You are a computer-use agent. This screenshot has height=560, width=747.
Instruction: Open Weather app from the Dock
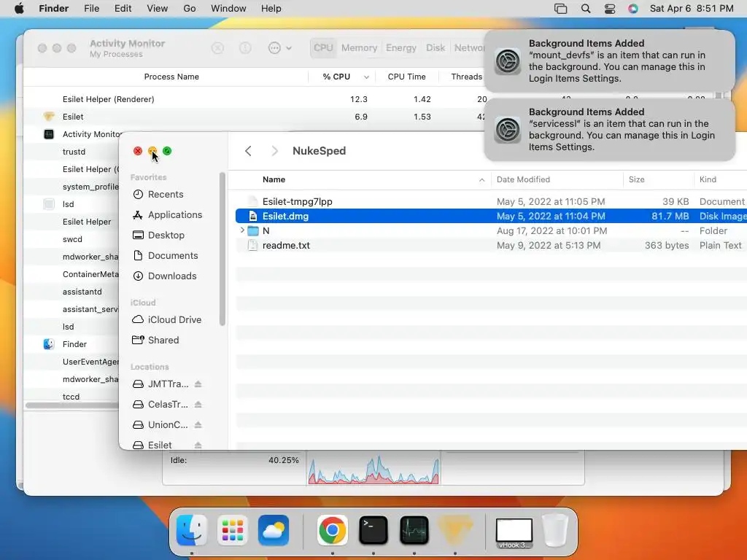coord(274,530)
